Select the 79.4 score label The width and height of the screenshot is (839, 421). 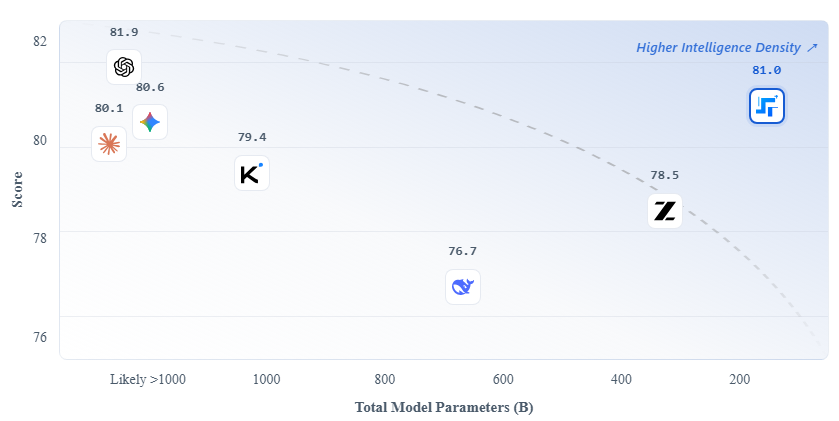coord(252,137)
